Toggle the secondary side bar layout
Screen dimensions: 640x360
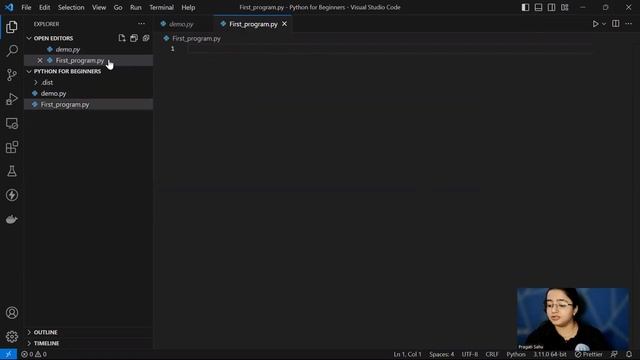(x=551, y=7)
